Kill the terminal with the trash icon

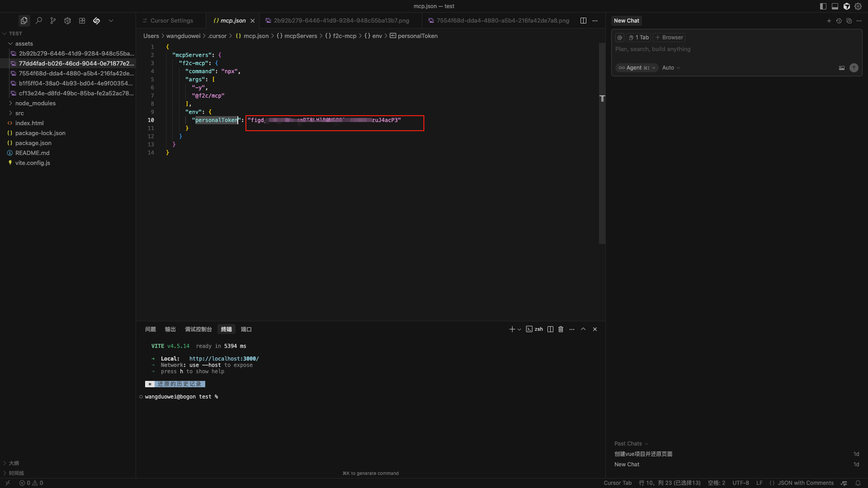(561, 329)
